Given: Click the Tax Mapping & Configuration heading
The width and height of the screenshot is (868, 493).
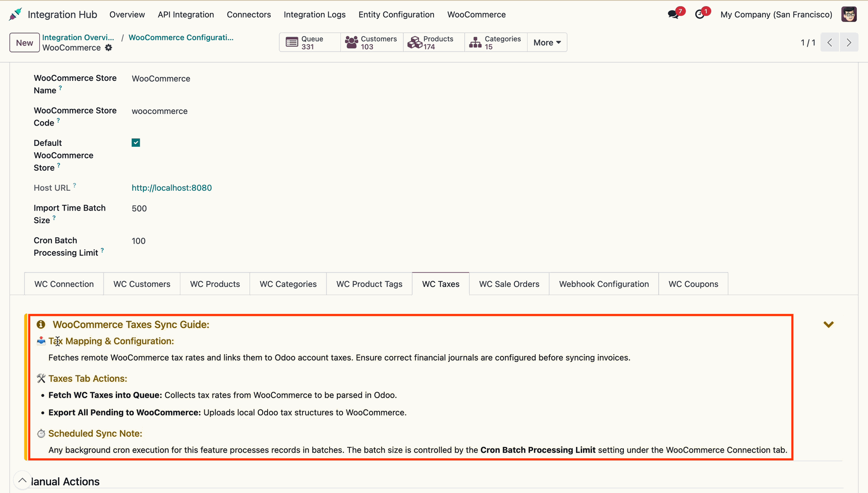Looking at the screenshot, I should point(111,341).
